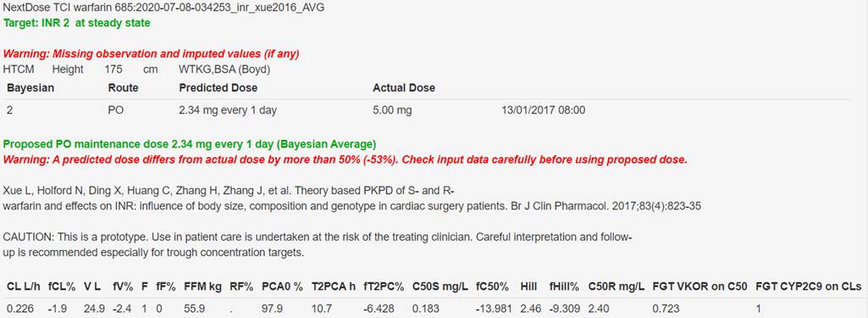Click the Xue L, Holford N citation text
This screenshot has width=868, height=318.
229,191
